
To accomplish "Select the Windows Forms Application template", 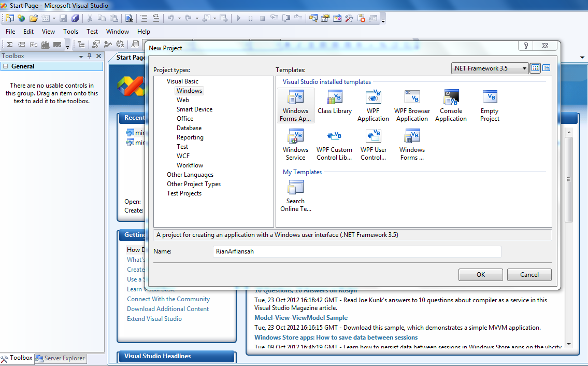I will tap(295, 106).
